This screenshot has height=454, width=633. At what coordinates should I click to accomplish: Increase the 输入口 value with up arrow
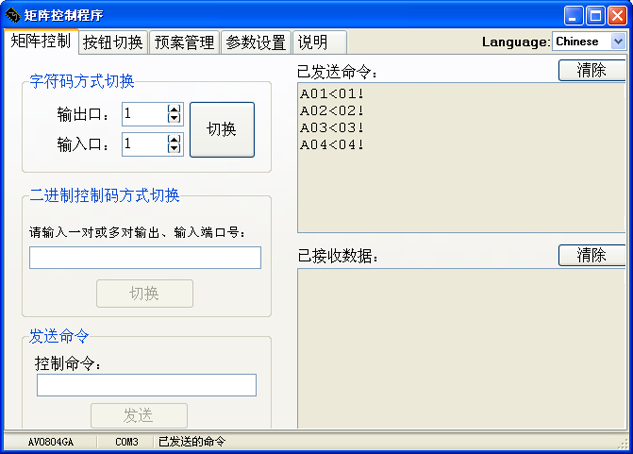pos(174,139)
